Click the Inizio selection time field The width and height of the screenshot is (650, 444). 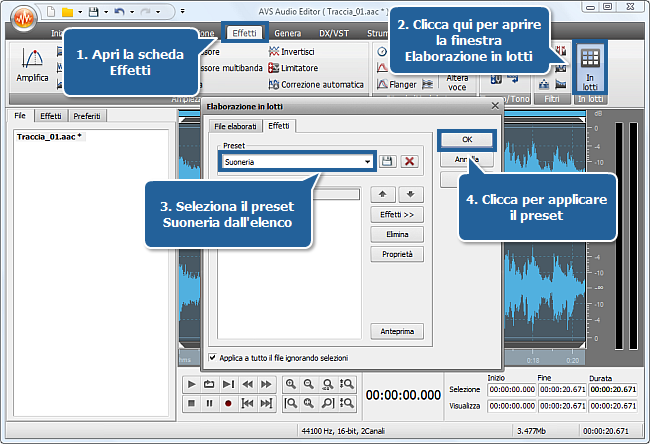click(510, 390)
